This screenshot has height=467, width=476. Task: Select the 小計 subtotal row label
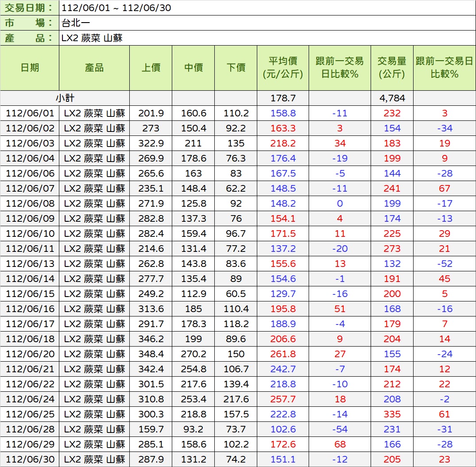pos(65,98)
